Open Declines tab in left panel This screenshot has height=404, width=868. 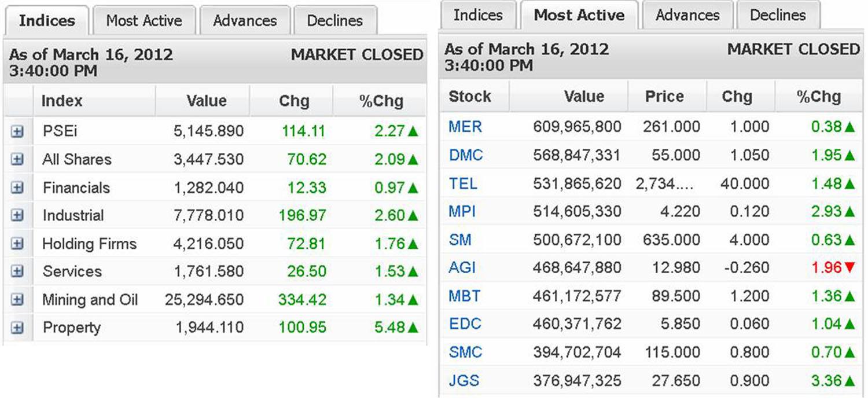point(335,21)
